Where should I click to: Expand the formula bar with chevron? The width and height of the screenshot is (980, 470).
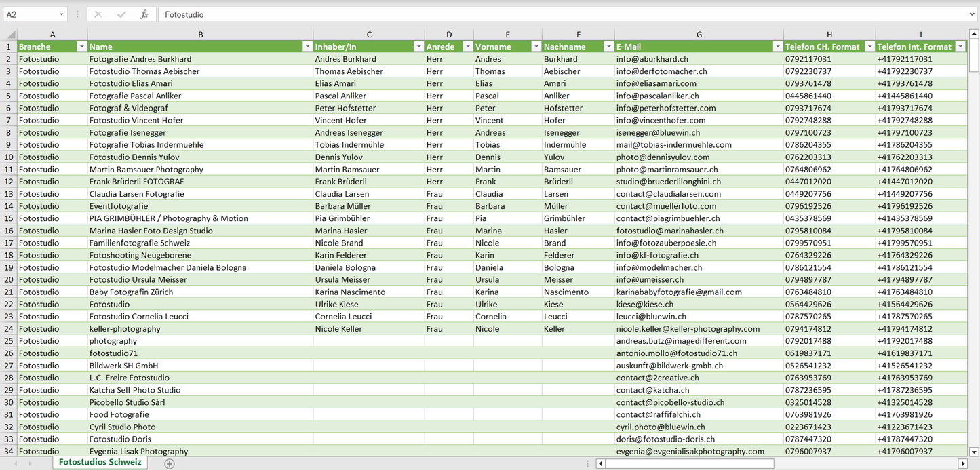(973, 14)
